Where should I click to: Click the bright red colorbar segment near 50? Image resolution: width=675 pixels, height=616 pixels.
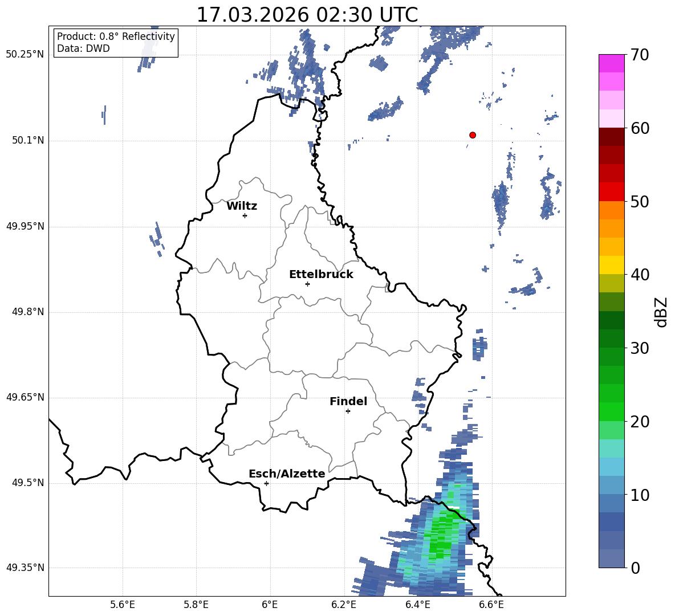click(x=611, y=192)
